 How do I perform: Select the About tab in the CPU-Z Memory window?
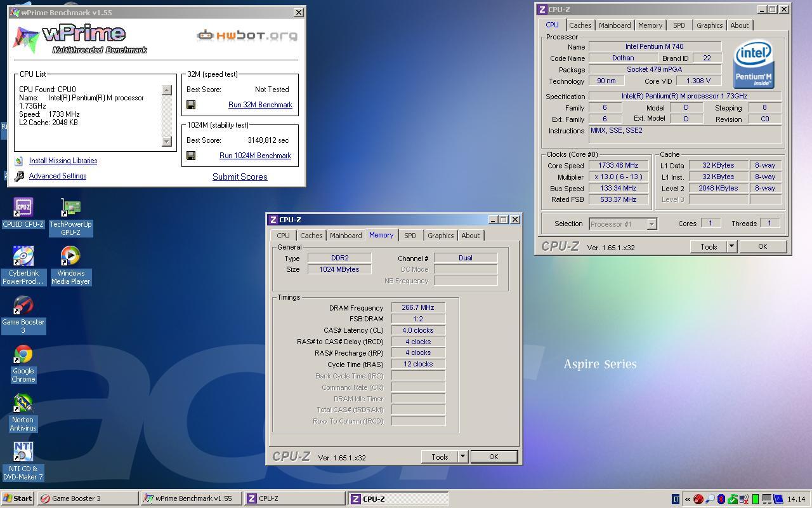point(471,236)
